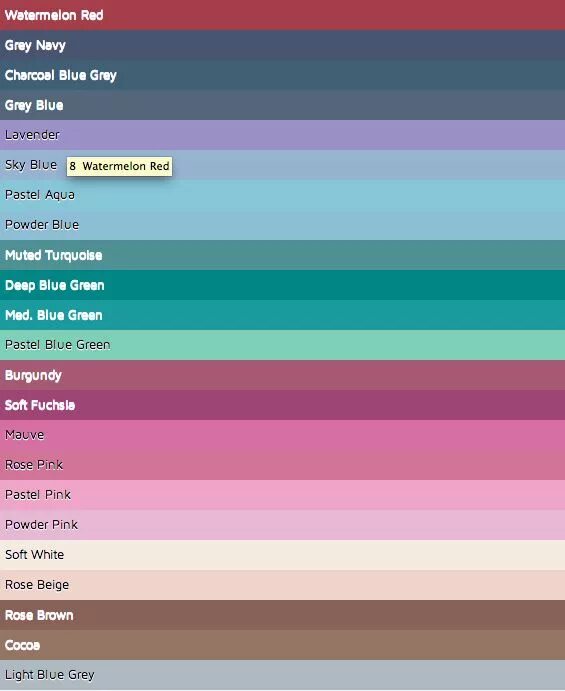
Task: Select the Pastel Blue Green swatch
Action: click(282, 345)
